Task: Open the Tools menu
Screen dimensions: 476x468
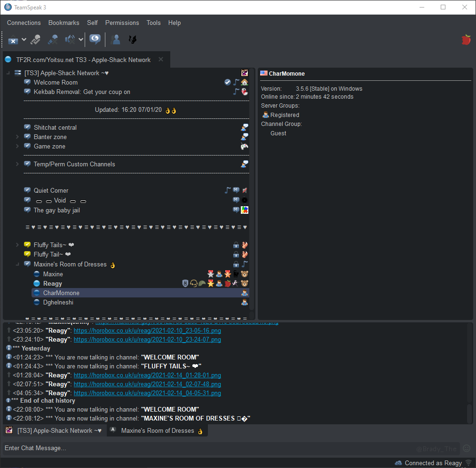Action: tap(154, 23)
